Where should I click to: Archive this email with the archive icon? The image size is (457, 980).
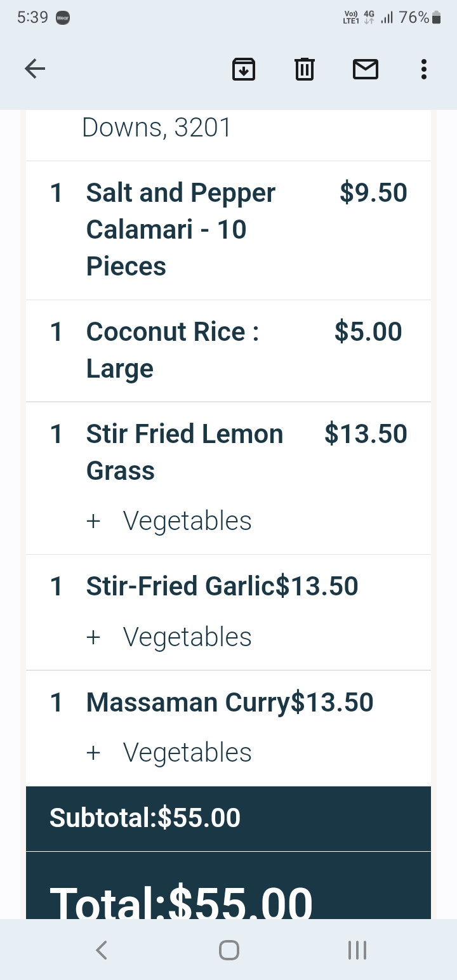point(244,69)
